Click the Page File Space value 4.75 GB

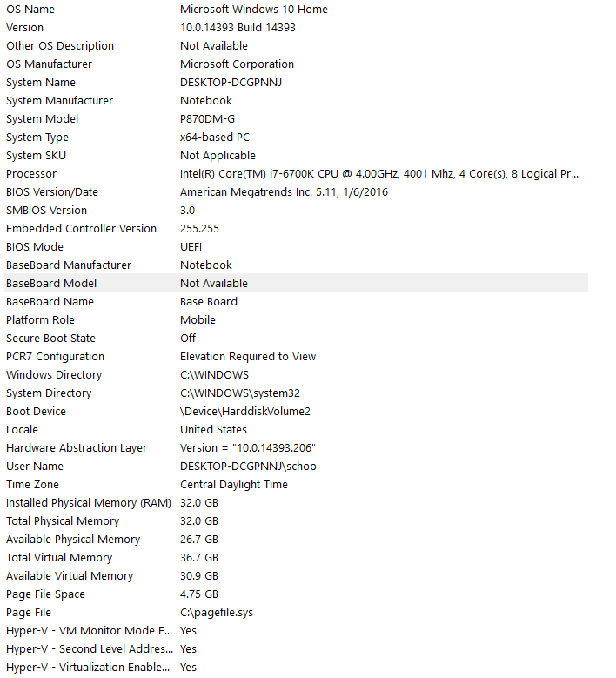(199, 594)
